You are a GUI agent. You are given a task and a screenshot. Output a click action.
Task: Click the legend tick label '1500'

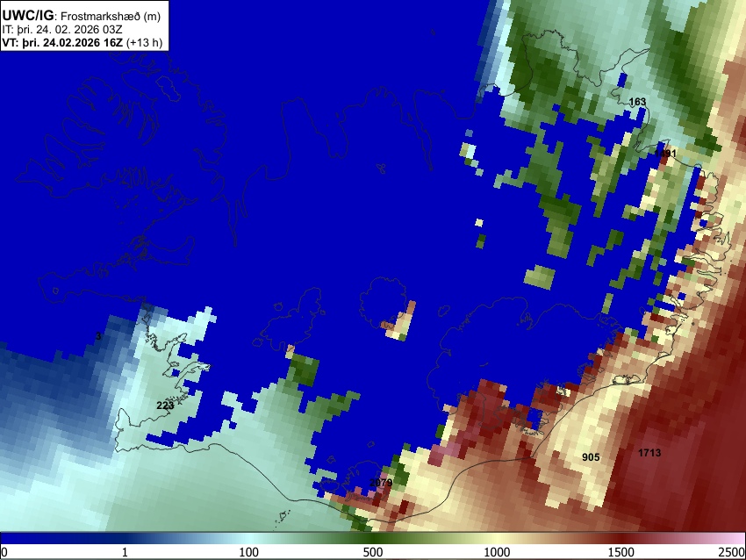(x=621, y=552)
